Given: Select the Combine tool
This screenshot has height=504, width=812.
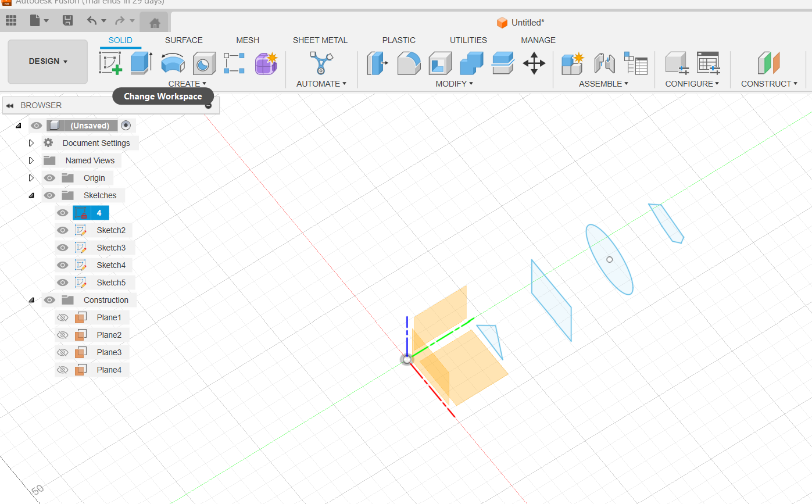Looking at the screenshot, I should click(x=471, y=63).
